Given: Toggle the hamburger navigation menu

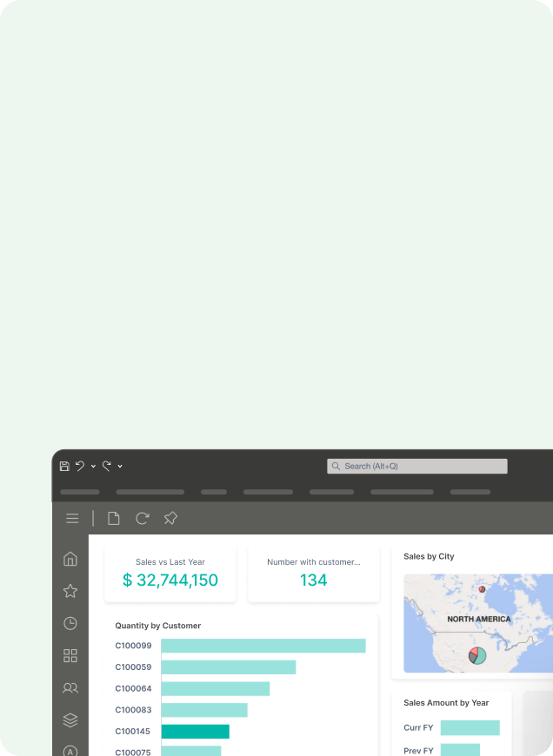Looking at the screenshot, I should pyautogui.click(x=72, y=518).
